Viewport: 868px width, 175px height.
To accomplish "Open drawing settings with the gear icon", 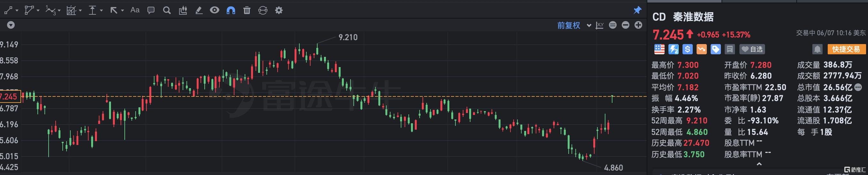I will (279, 11).
